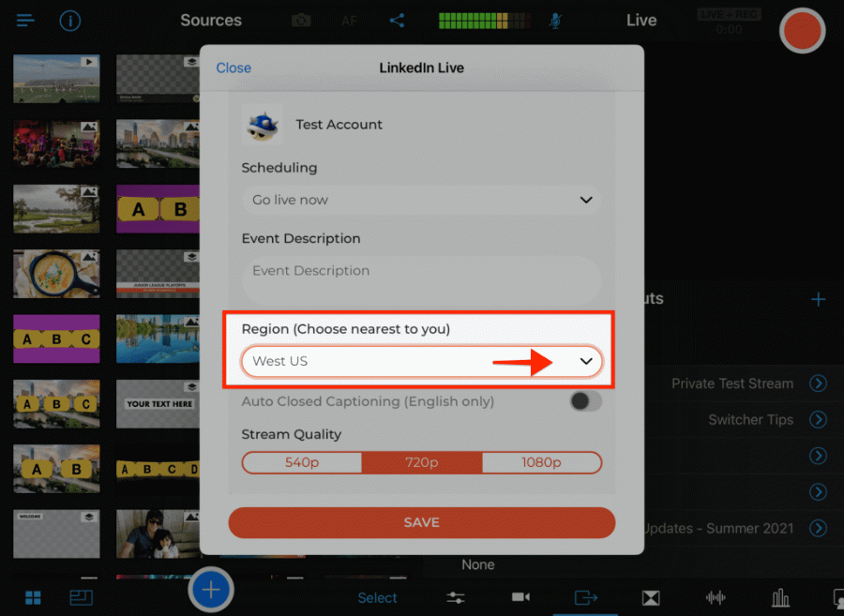Switch to grid view icon
The width and height of the screenshot is (844, 616).
click(33, 597)
